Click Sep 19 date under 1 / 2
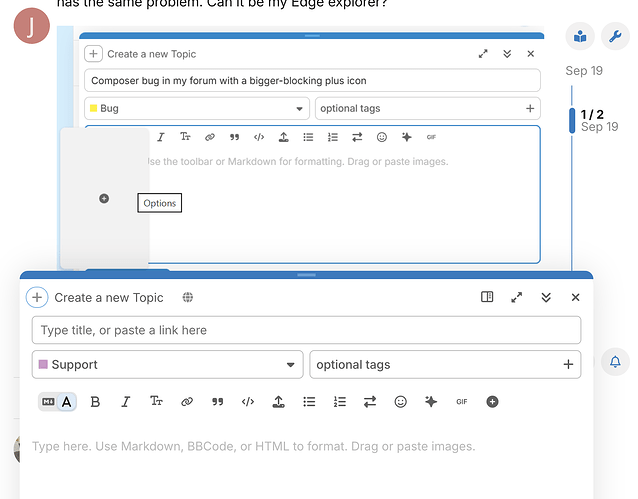638x499 pixels. pos(599,127)
